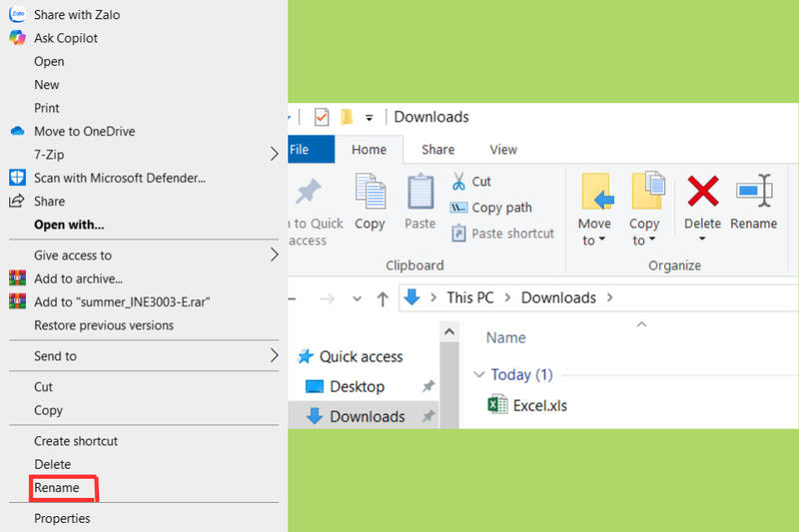Switch to the Home ribbon tab

[369, 150]
